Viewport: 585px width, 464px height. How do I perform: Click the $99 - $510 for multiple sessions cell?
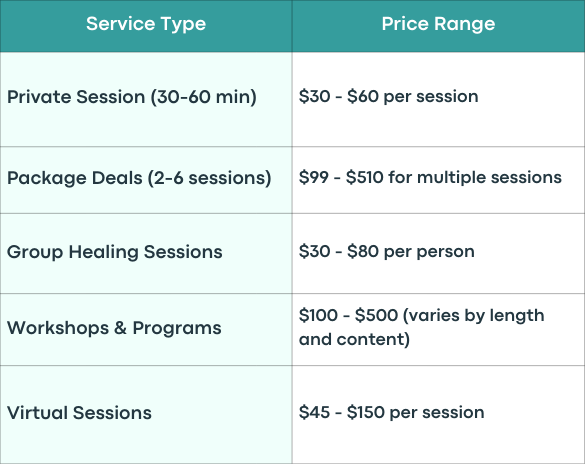coord(438,180)
